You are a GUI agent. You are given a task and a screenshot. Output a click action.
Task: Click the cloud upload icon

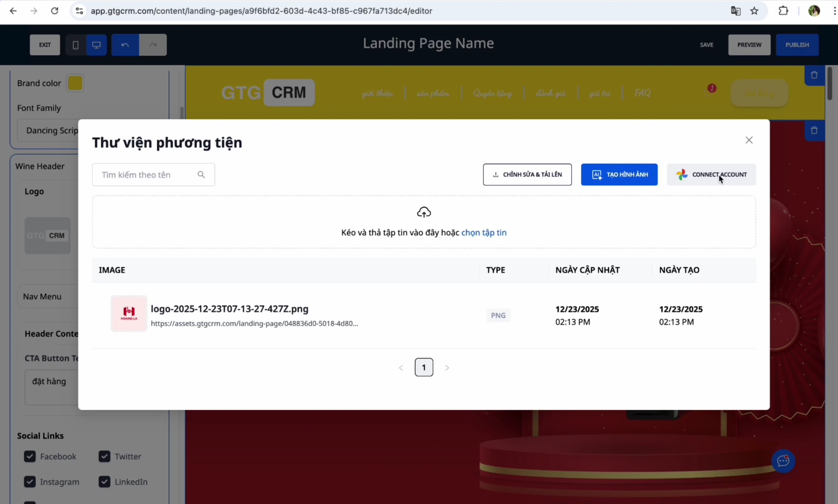coord(424,212)
